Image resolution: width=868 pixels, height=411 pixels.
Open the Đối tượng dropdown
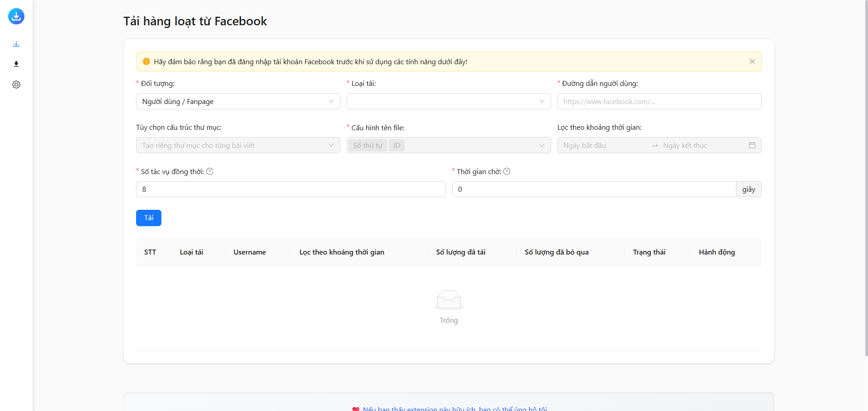point(238,101)
